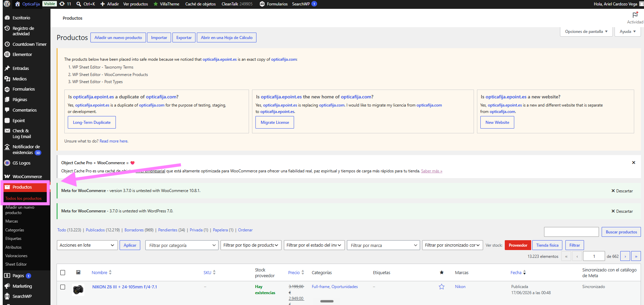The width and height of the screenshot is (644, 305).
Task: Expand Opciones de pantalla panel
Action: pos(586,32)
